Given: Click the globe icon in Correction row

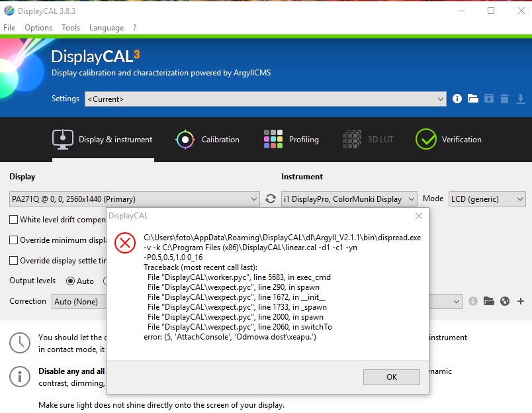Looking at the screenshot, I should 505,301.
